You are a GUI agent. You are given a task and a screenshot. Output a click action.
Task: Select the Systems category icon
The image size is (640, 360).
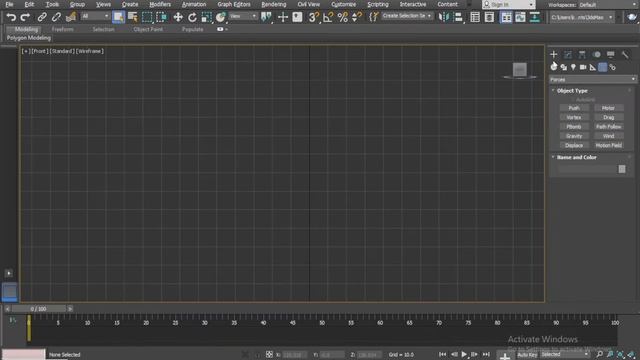(x=612, y=67)
